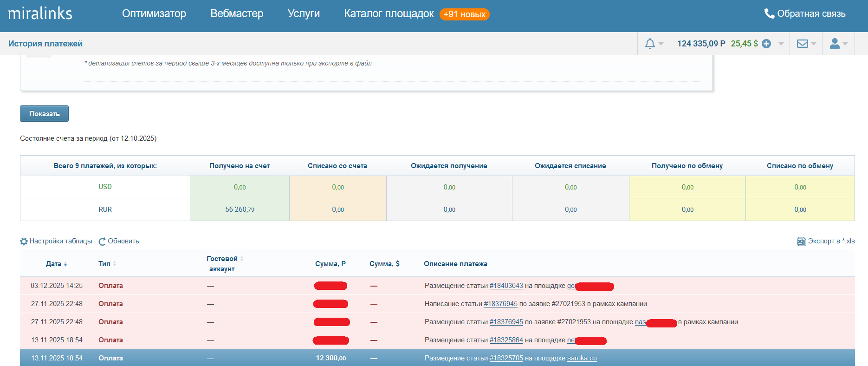Image resolution: width=868 pixels, height=366 pixels.
Task: Click the phone icon for feedback
Action: (x=769, y=13)
